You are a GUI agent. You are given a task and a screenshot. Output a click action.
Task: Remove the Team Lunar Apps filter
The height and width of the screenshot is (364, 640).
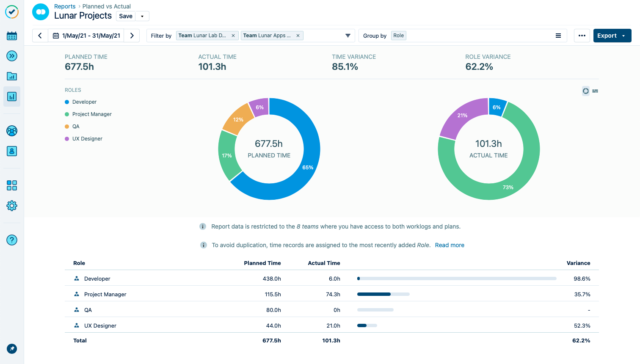tap(298, 36)
